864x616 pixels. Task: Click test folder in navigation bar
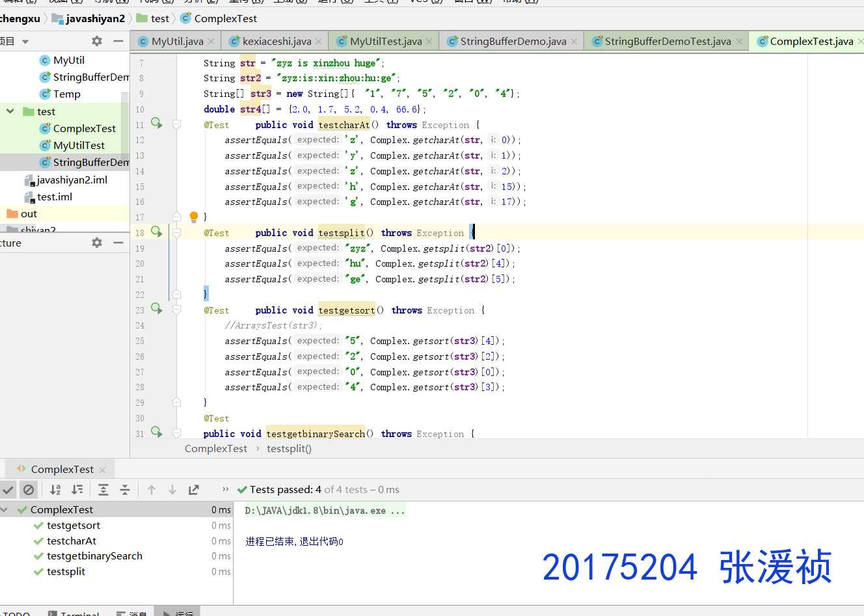153,19
